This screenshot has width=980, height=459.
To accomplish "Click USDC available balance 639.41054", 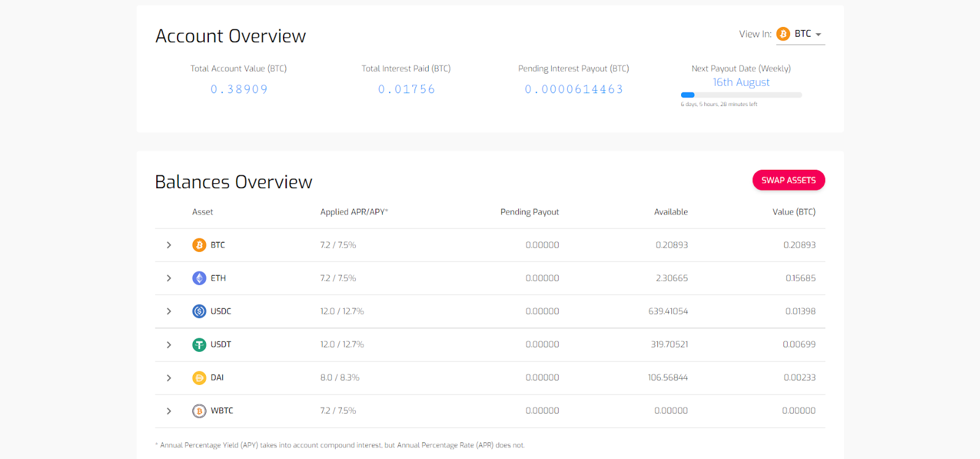I will pos(668,311).
